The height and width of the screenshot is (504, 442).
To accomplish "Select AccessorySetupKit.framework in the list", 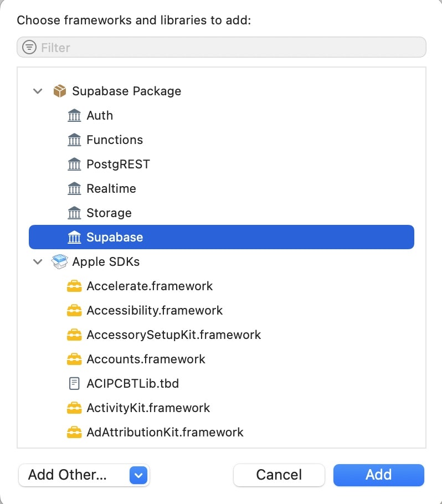I will pyautogui.click(x=173, y=335).
